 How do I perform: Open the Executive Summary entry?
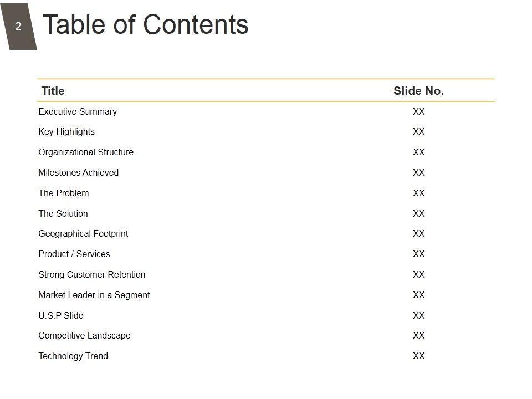(x=78, y=111)
